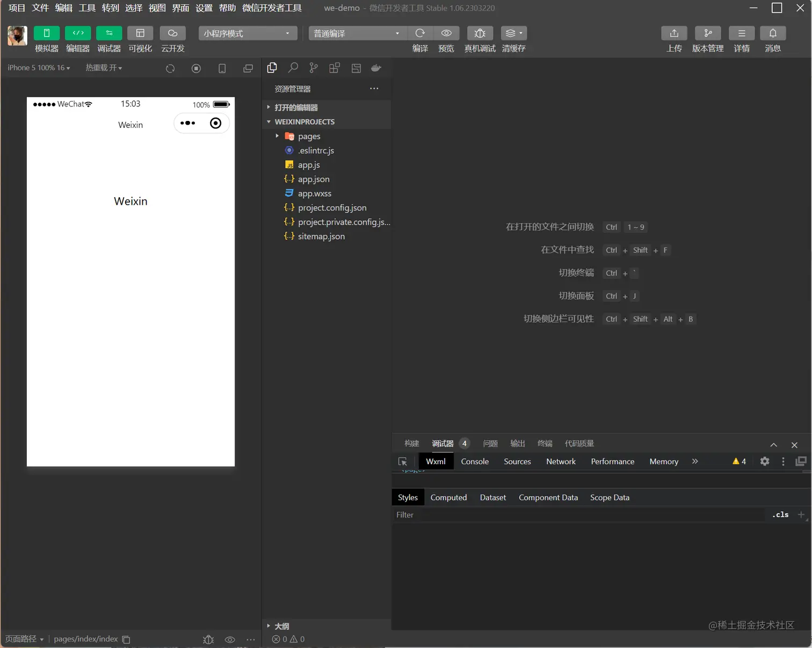The width and height of the screenshot is (812, 648).
Task: Expand the pages folder
Action: coord(327,136)
